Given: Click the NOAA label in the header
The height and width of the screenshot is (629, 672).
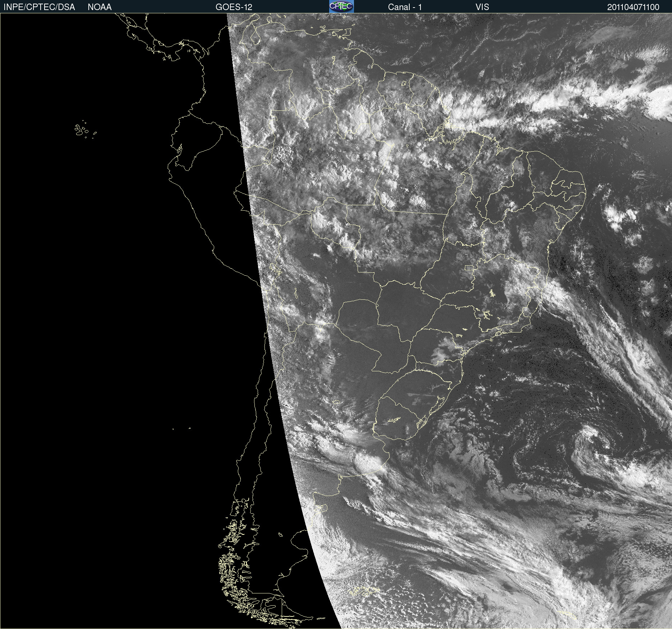Looking at the screenshot, I should pos(100,7).
